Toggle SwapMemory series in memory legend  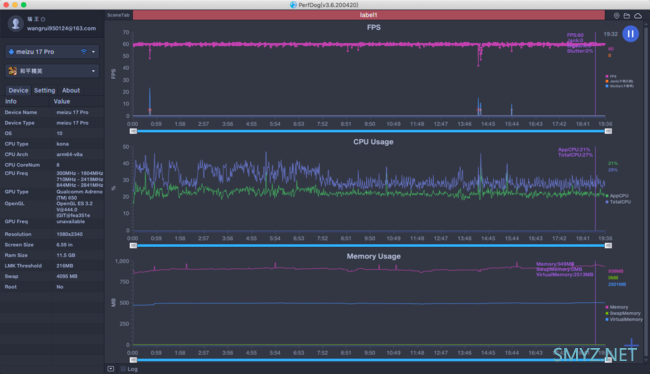623,313
